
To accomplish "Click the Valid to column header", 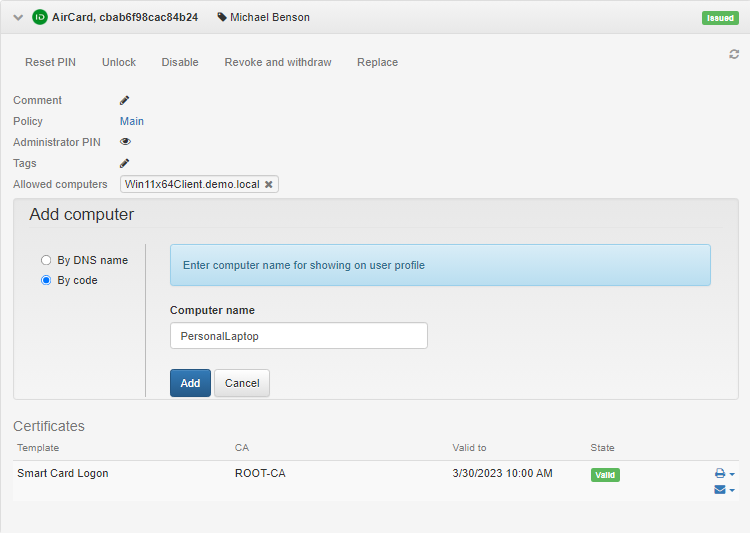I will coord(469,448).
